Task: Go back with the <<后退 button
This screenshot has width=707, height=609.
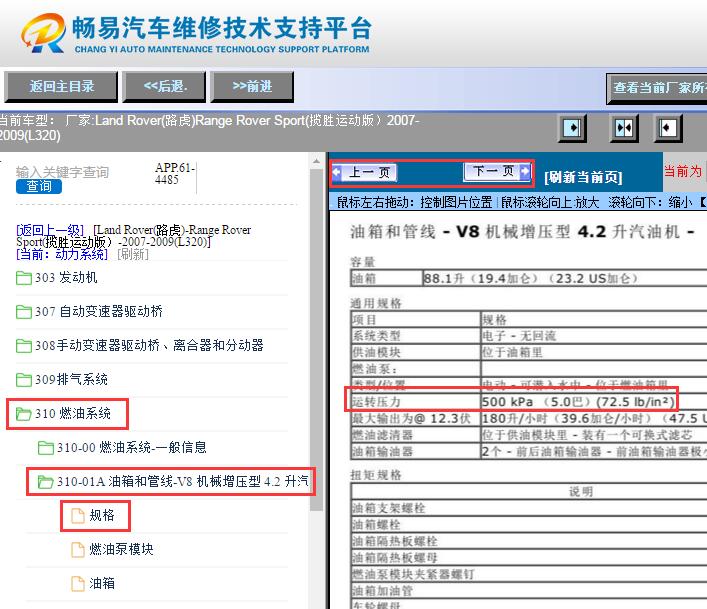Action: pos(165,87)
